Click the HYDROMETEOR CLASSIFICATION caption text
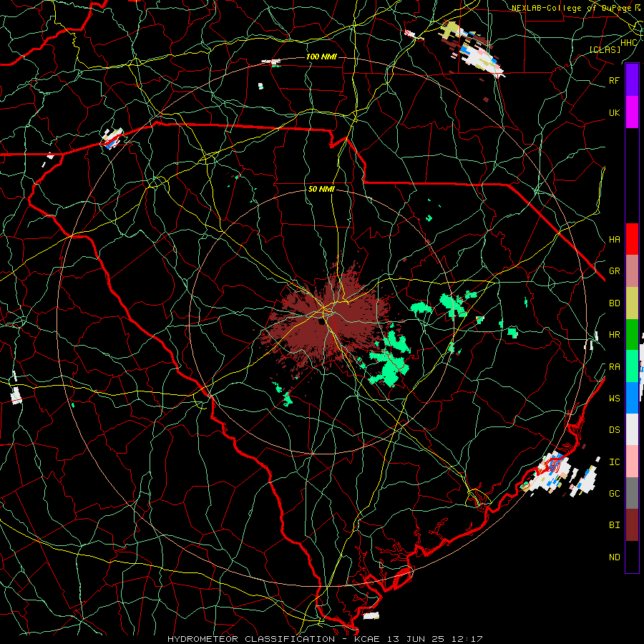Viewport: 644px width, 644px height. point(251,639)
